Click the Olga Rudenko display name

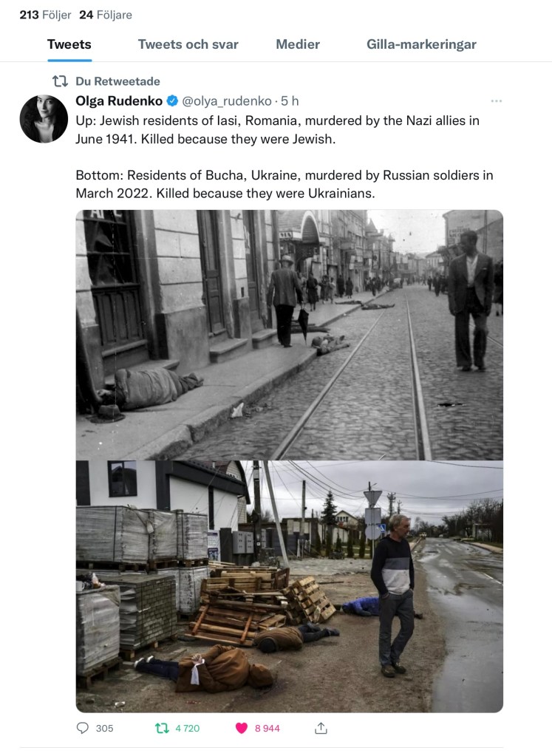(119, 101)
